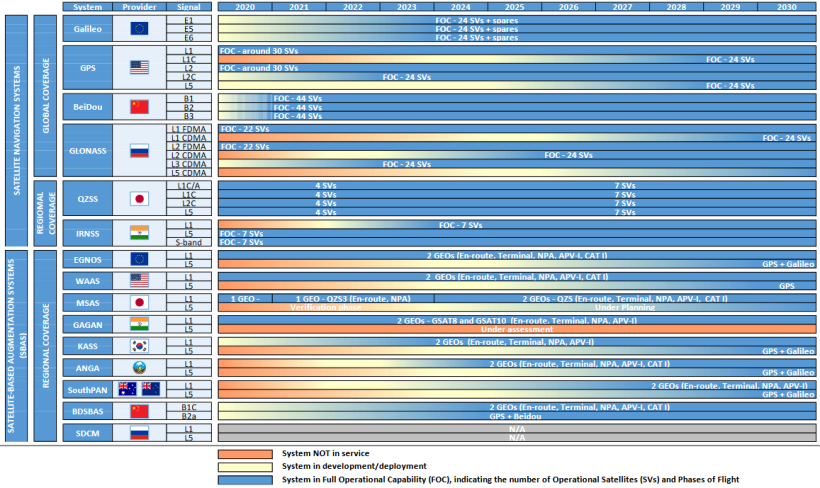Click the '1 GEO - QZS3 (En-route, NPA)' segment
The width and height of the screenshot is (820, 488).
[x=353, y=299]
